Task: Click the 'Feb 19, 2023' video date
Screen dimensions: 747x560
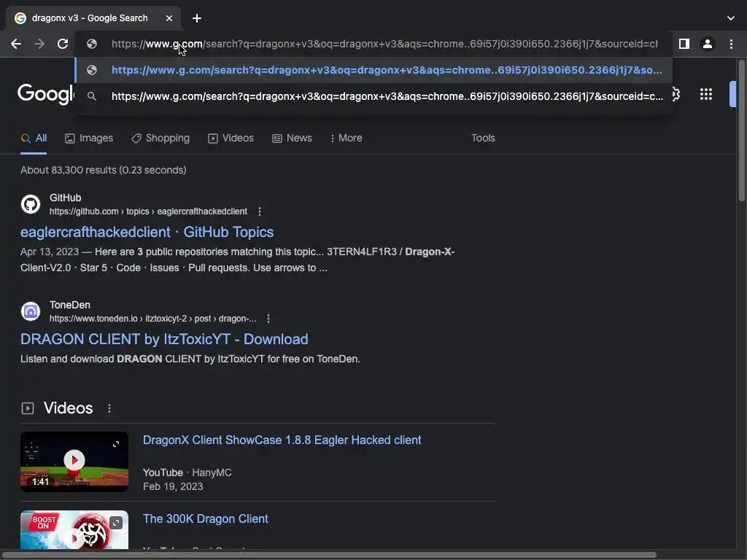Action: (x=173, y=486)
